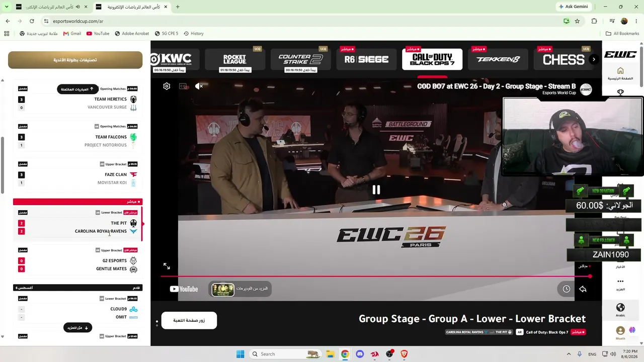Open a new browser tab
The height and width of the screenshot is (362, 644).
tap(178, 7)
